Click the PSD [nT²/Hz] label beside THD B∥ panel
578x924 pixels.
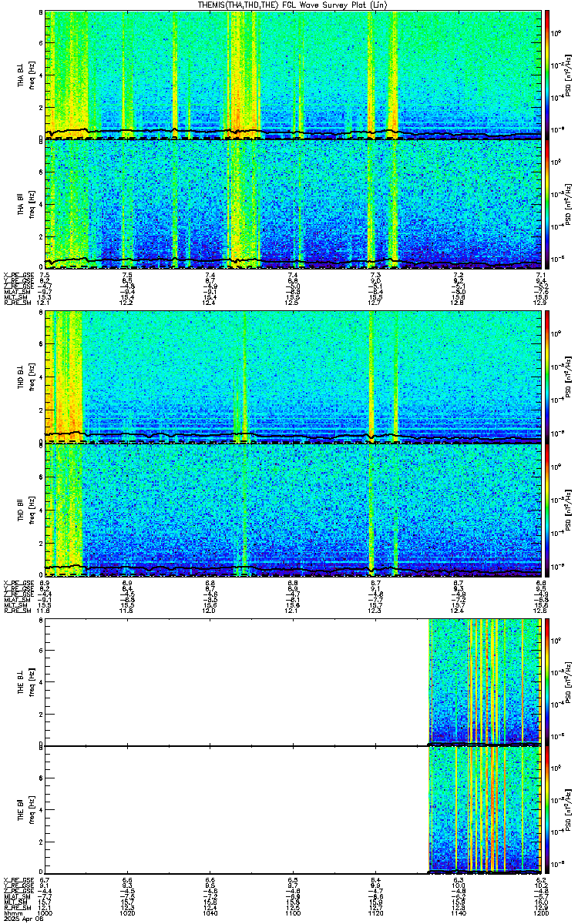[x=569, y=509]
